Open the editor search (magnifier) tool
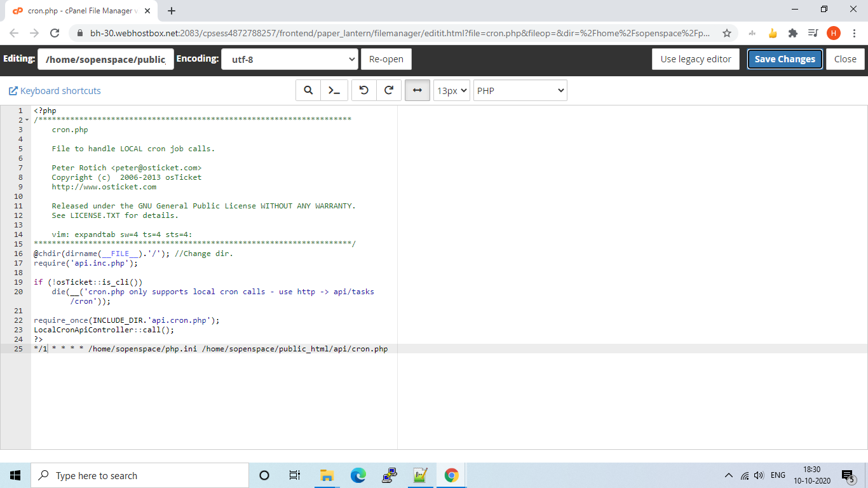Viewport: 868px width, 488px height. coord(308,90)
